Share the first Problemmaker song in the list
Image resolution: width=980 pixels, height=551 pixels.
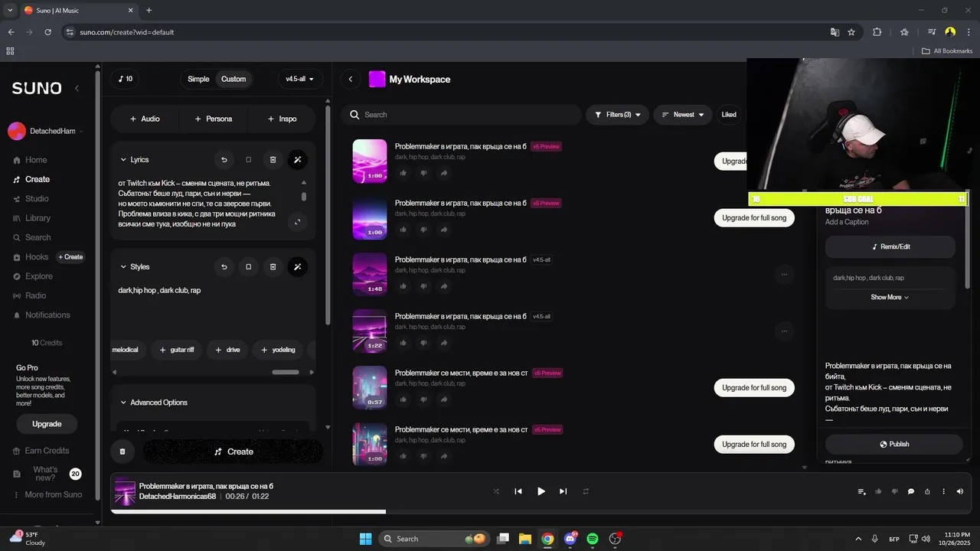click(x=444, y=173)
